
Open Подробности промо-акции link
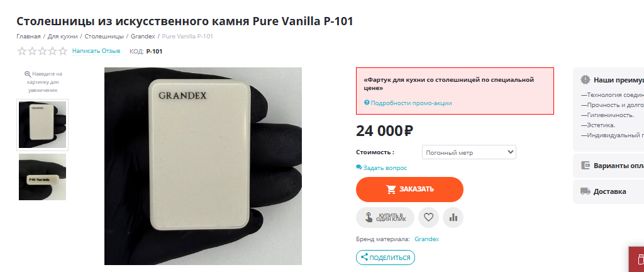coord(408,103)
